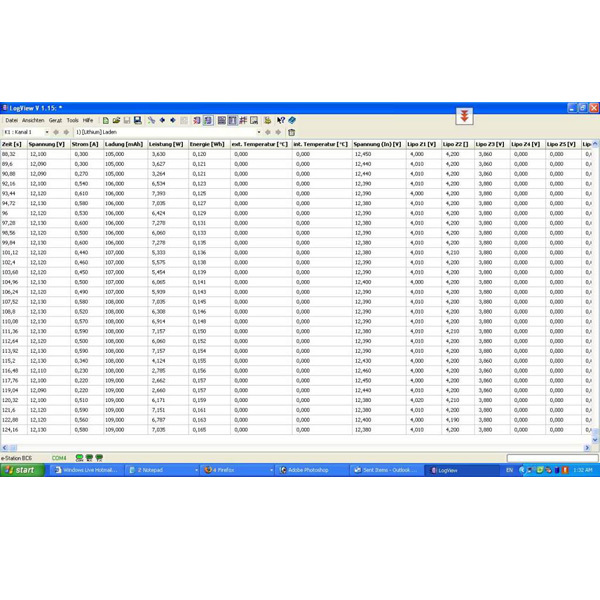Click the second blue diamond toolbar icon
The width and height of the screenshot is (600, 600).
click(173, 121)
